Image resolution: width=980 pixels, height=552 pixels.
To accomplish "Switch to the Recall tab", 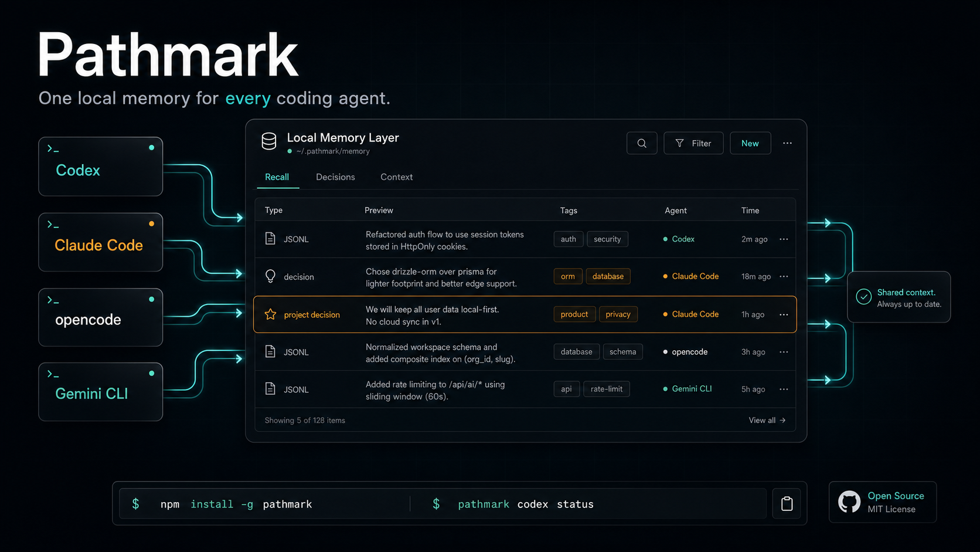I will click(277, 177).
